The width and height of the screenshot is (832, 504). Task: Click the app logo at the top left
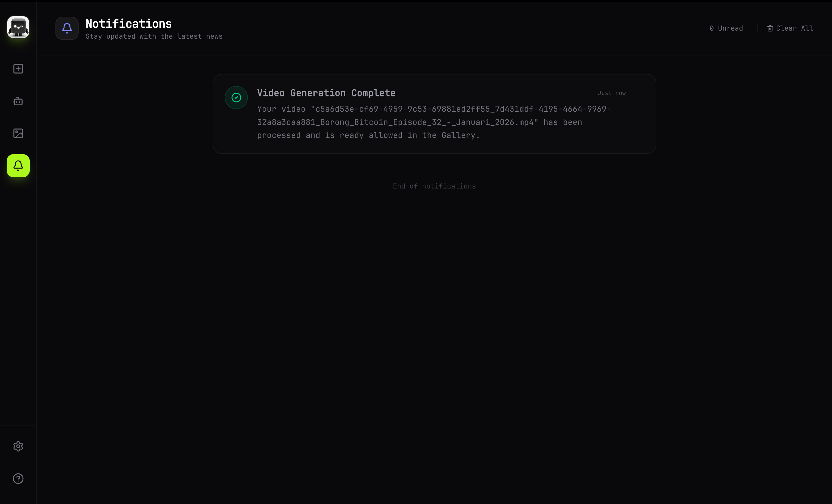click(x=18, y=27)
